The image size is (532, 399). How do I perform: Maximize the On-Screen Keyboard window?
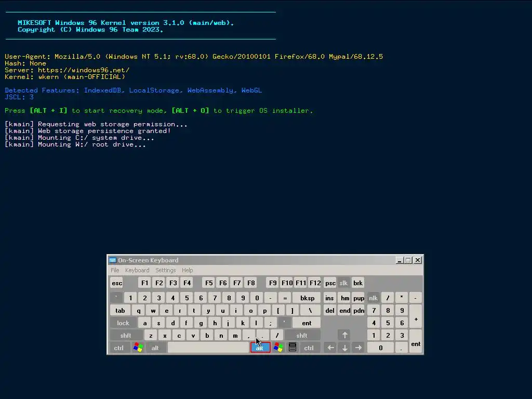click(408, 260)
